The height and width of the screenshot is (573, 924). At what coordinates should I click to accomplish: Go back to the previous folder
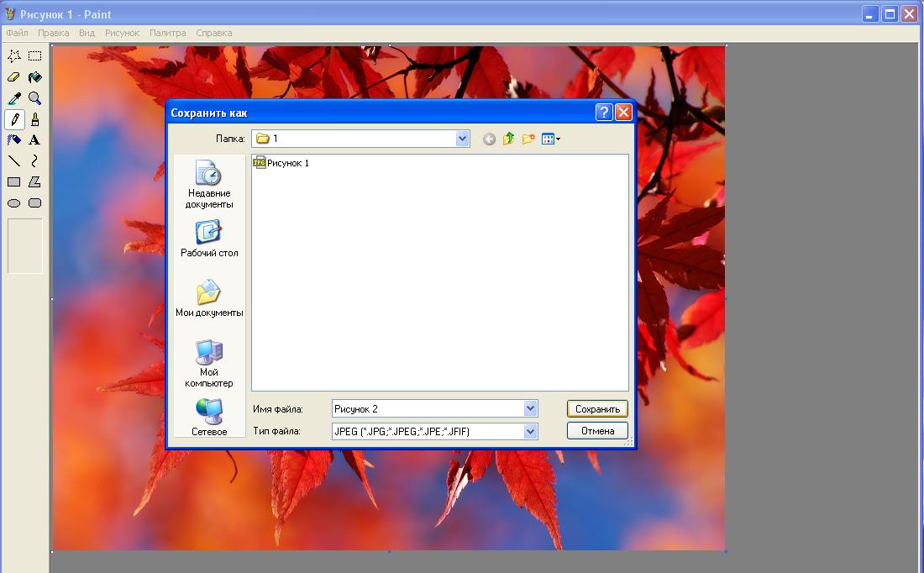pyautogui.click(x=489, y=139)
